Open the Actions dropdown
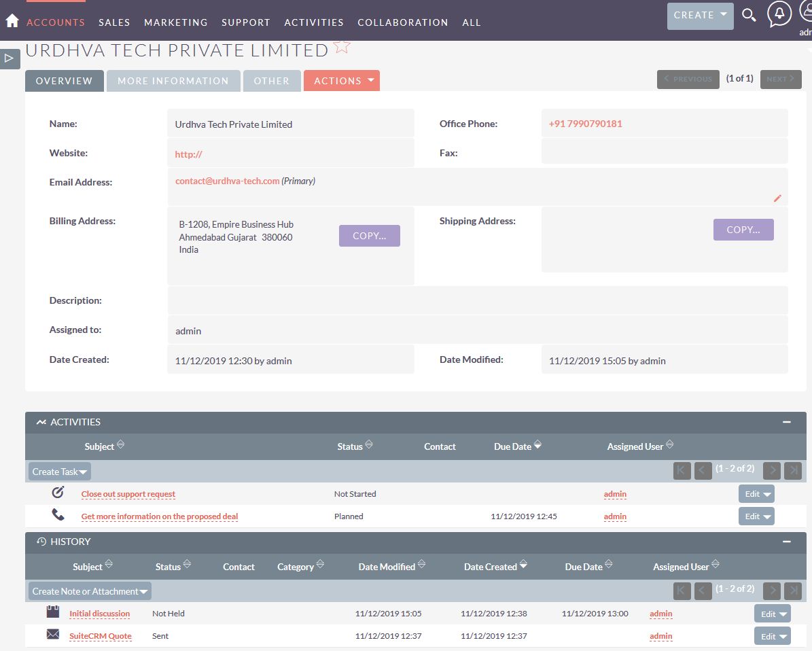812x651 pixels. pyautogui.click(x=341, y=81)
